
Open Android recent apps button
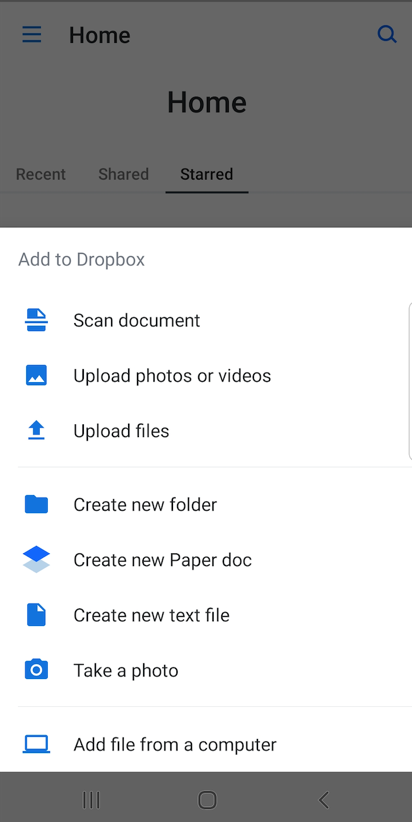point(91,800)
